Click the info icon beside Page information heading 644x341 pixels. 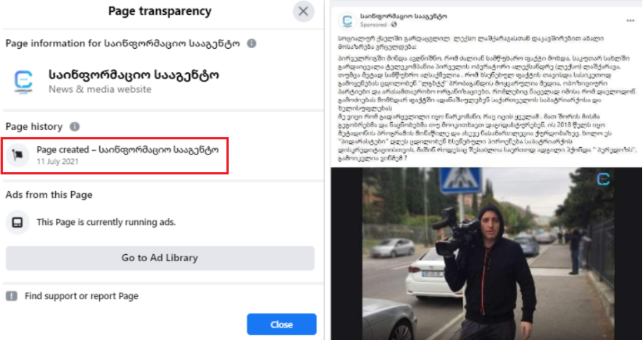[252, 43]
